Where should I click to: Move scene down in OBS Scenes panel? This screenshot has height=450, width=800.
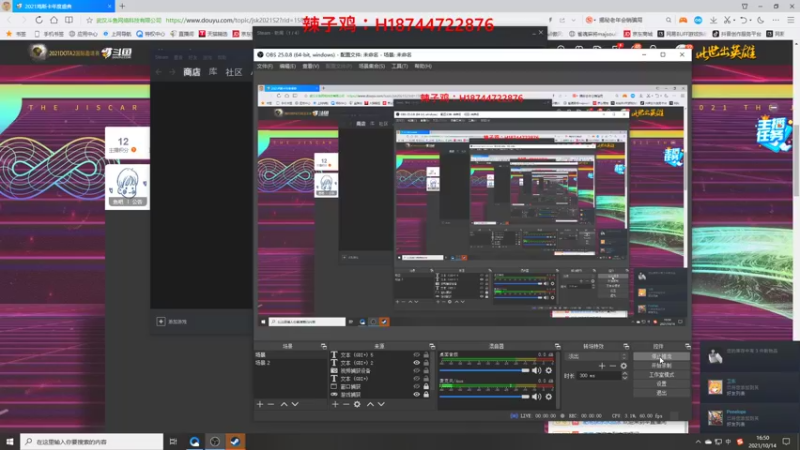pos(295,404)
